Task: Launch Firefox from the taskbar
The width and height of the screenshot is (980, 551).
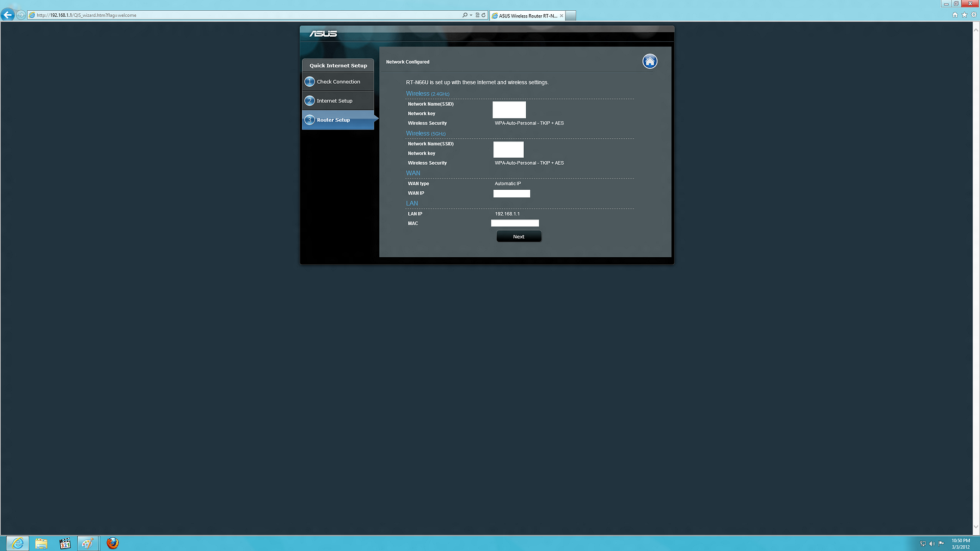Action: click(112, 543)
